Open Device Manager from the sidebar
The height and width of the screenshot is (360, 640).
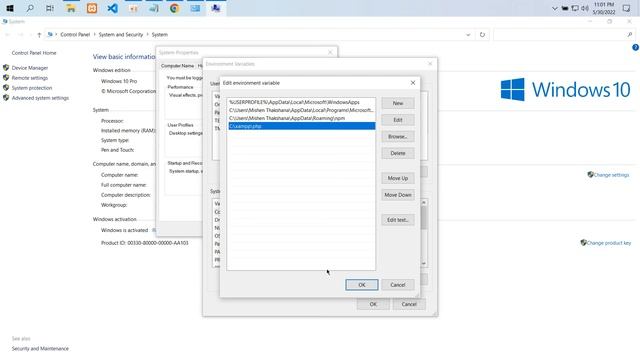coord(30,68)
